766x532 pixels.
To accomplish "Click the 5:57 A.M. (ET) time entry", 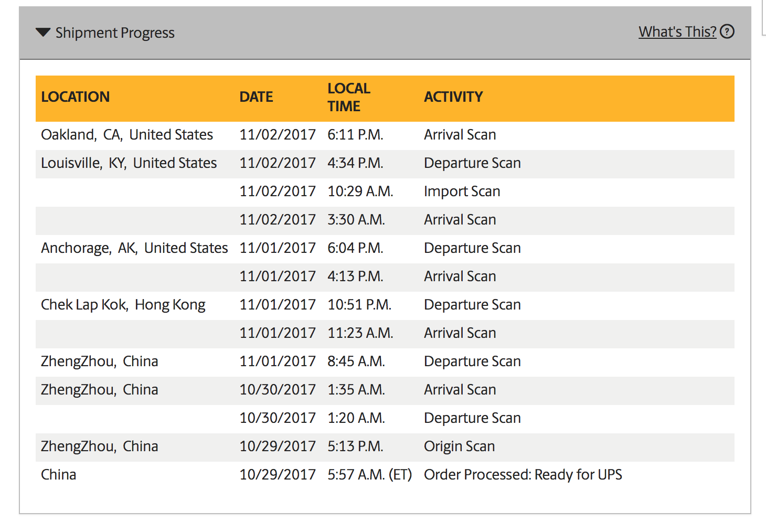I will (x=369, y=475).
